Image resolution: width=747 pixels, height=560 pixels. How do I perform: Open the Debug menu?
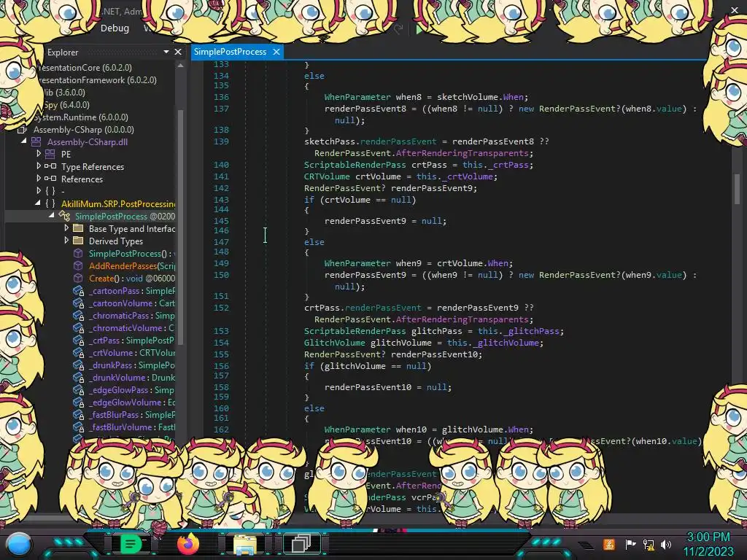tap(115, 28)
